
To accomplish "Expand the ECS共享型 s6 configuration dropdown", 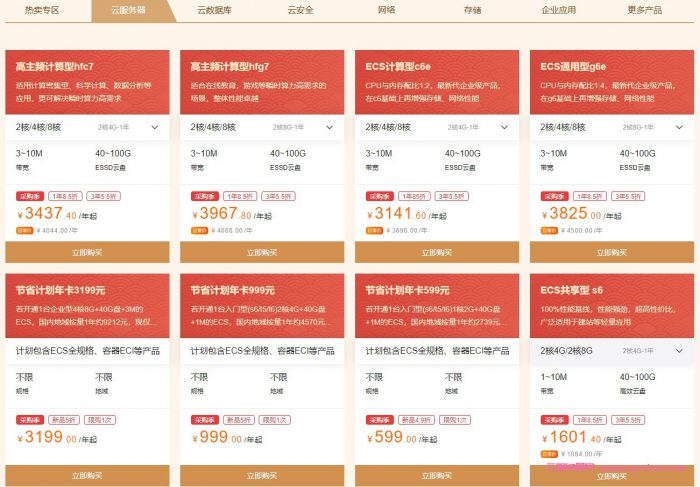I will [x=680, y=351].
